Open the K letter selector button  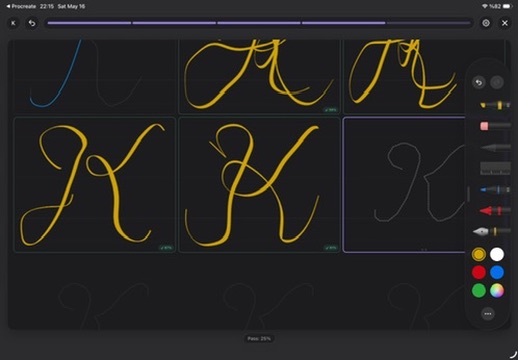click(13, 23)
